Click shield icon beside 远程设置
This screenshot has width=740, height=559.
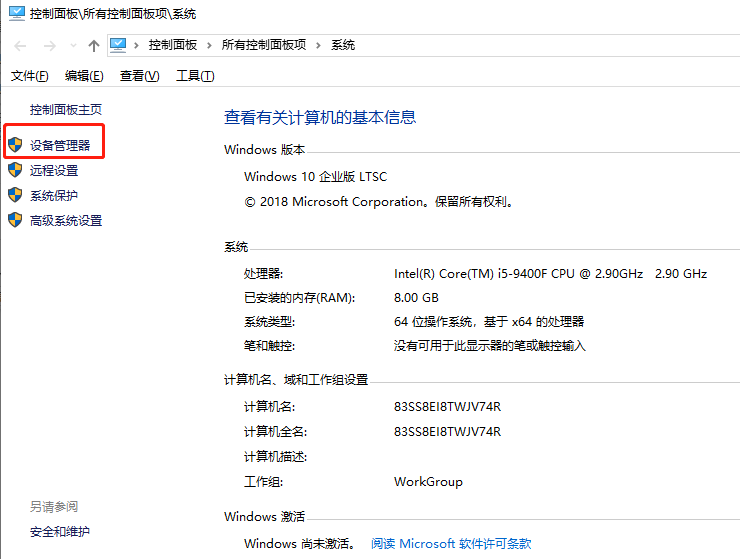coord(14,170)
